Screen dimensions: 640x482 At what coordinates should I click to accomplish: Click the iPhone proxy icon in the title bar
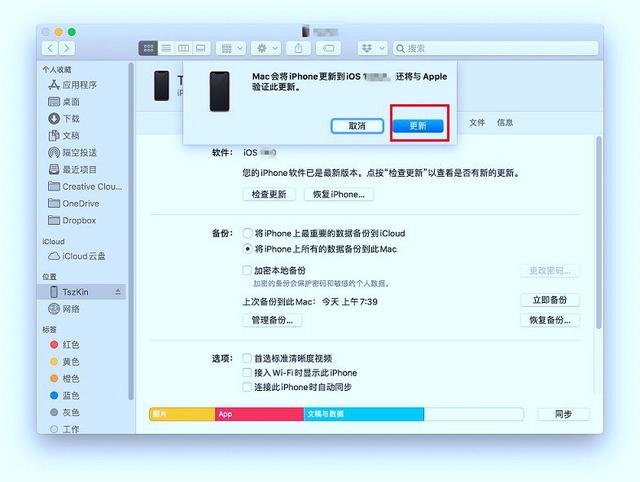pyautogui.click(x=305, y=31)
